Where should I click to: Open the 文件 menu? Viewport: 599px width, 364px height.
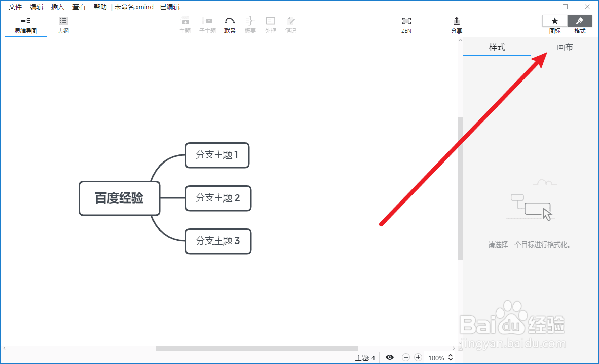point(15,7)
